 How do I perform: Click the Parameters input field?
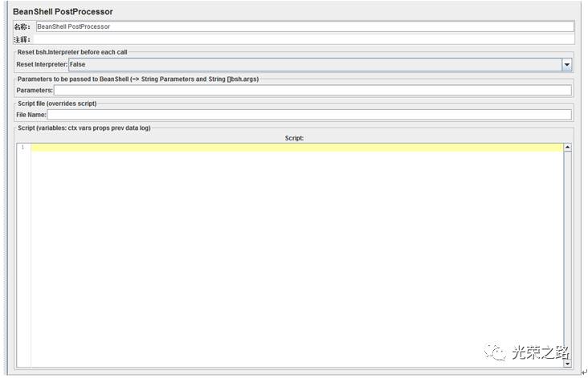(312, 90)
